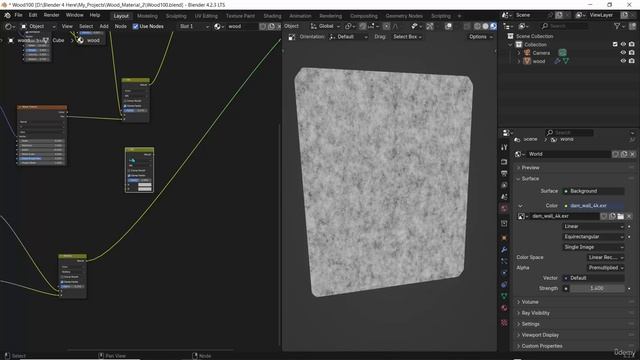Open the File menu

(18, 15)
